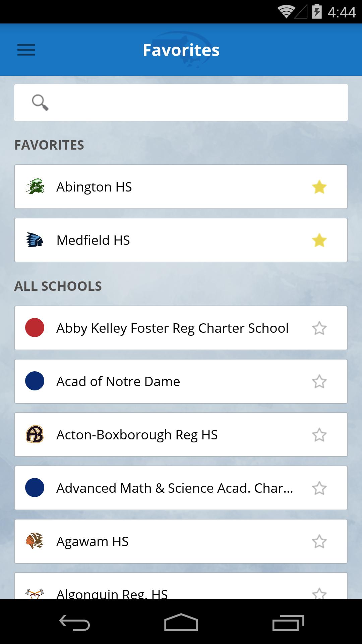Click the red Abby Kelley Foster color dot

35,328
